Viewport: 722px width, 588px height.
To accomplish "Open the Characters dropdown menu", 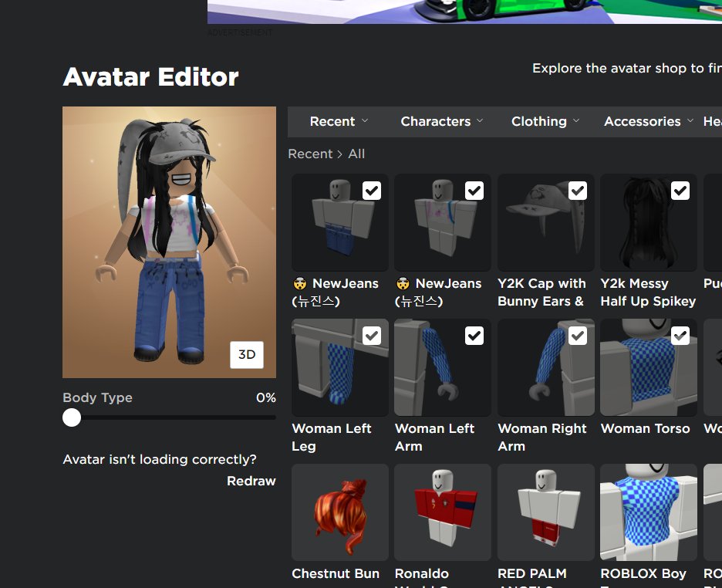I will pos(441,122).
